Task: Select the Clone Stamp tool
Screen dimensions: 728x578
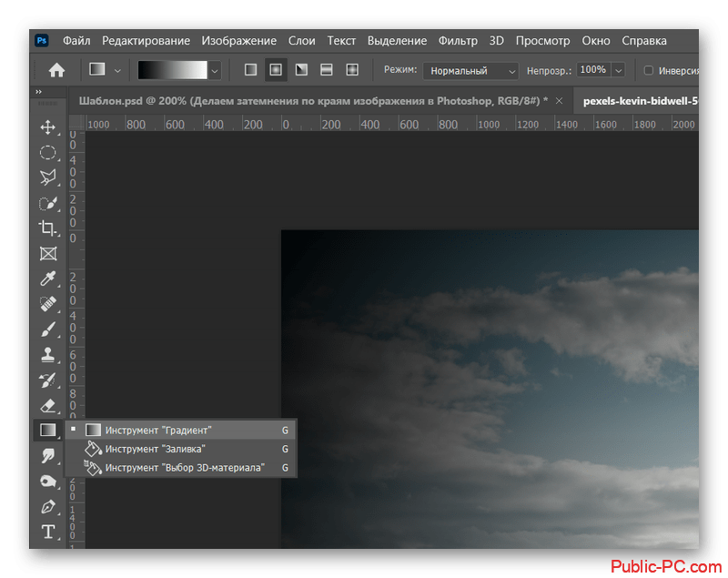Action: pyautogui.click(x=47, y=354)
